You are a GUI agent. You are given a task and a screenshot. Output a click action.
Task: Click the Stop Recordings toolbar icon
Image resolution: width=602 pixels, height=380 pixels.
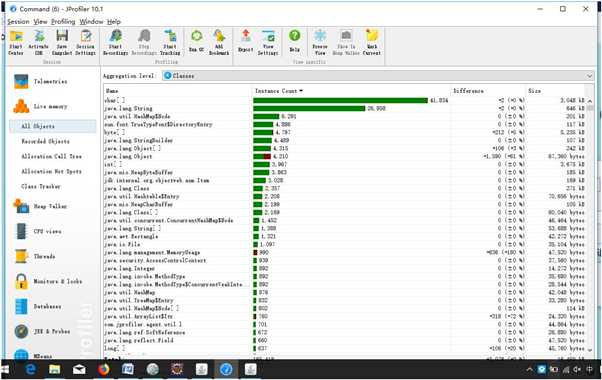pos(144,42)
